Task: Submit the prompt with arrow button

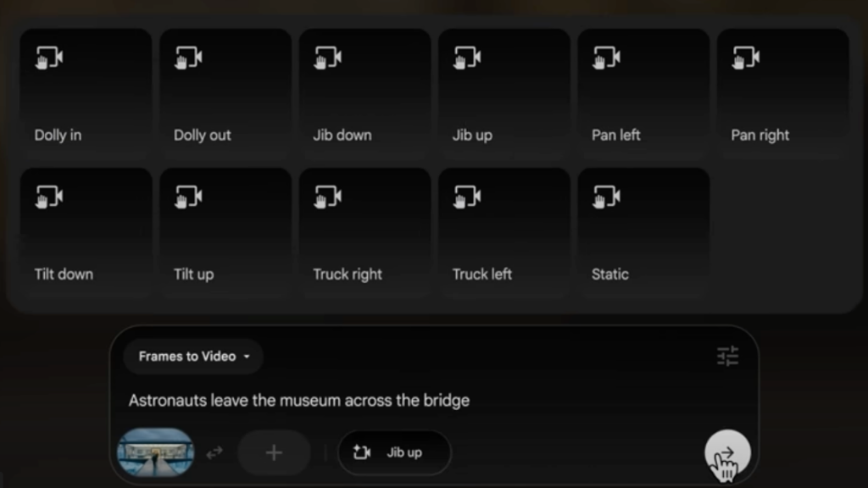Action: pos(727,452)
